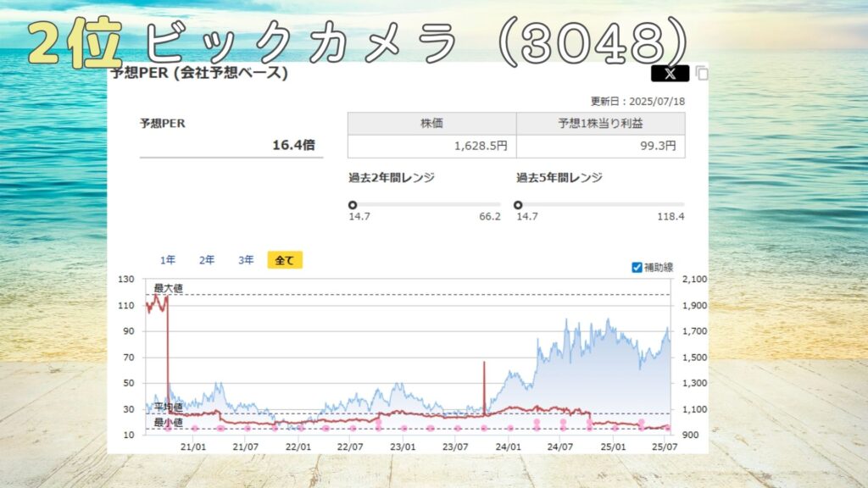Image resolution: width=868 pixels, height=488 pixels.
Task: Click the 最小値 guide line label
Action: pyautogui.click(x=168, y=422)
